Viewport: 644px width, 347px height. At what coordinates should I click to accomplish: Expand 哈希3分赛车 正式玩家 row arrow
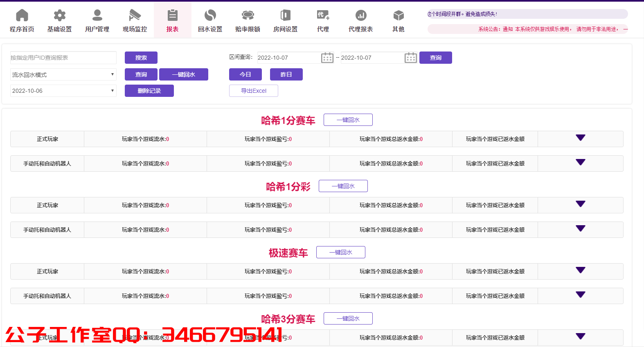pyautogui.click(x=581, y=336)
